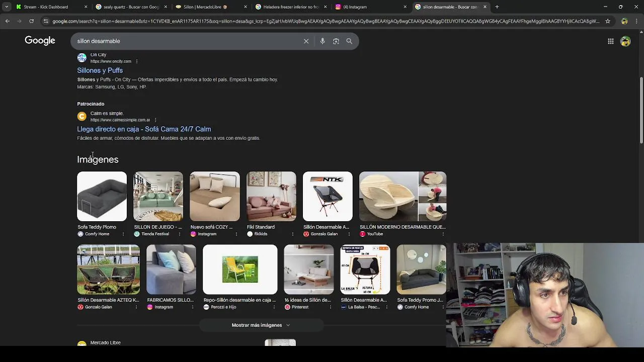
Task: Open the Google account avatar
Action: [x=625, y=41]
